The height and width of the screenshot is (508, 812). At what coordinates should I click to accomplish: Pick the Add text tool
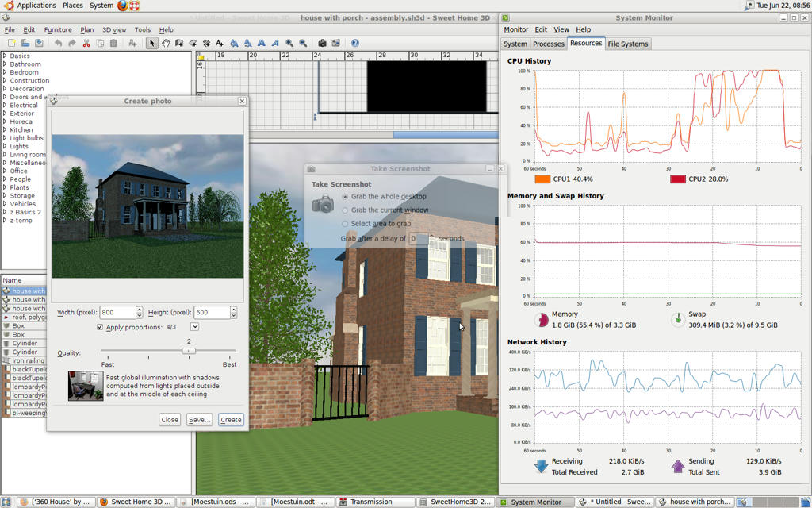(220, 43)
